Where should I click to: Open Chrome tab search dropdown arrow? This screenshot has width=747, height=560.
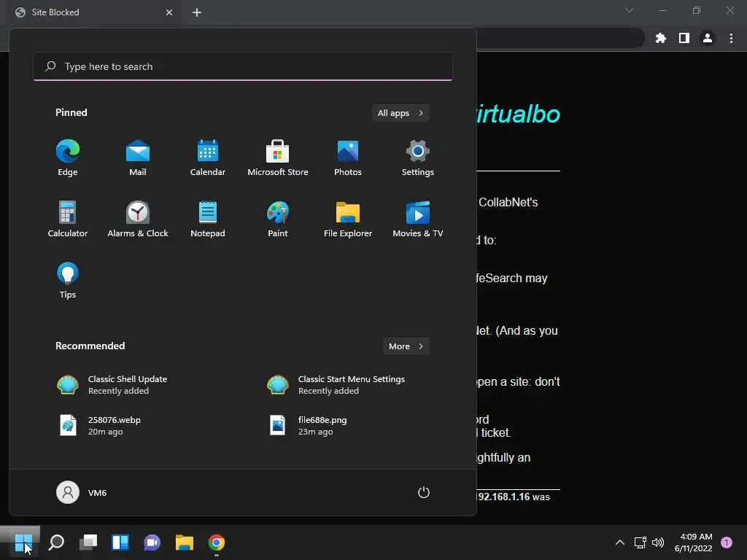click(630, 10)
